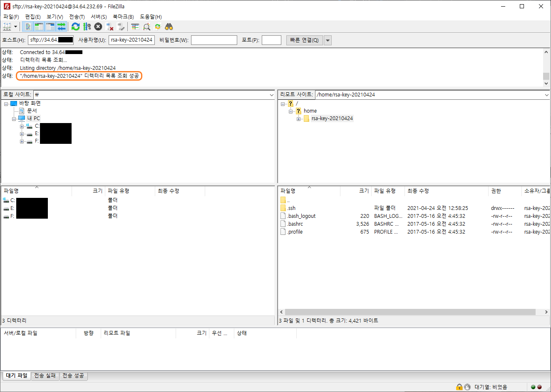Open the 편집(E) menu
This screenshot has height=392, width=551.
point(33,17)
